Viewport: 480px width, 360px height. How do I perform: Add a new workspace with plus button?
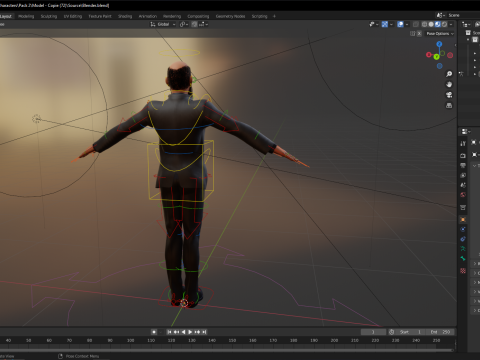(x=274, y=16)
